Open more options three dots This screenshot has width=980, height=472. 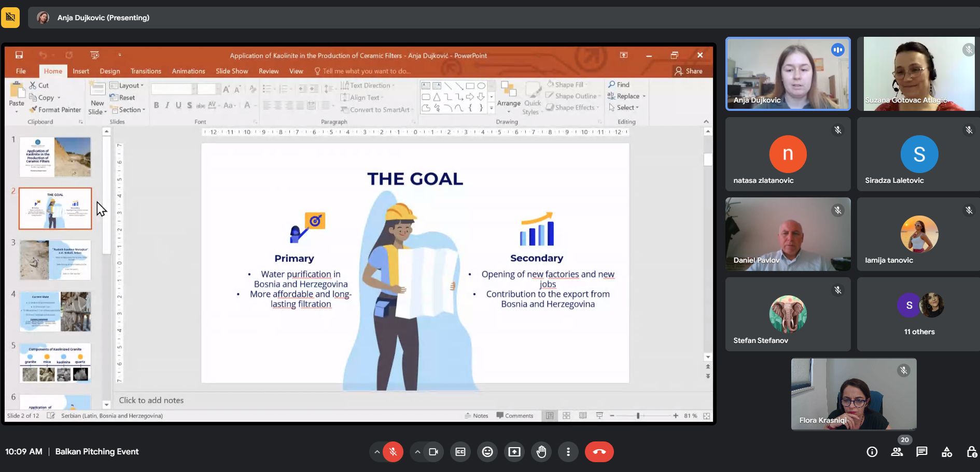(568, 452)
